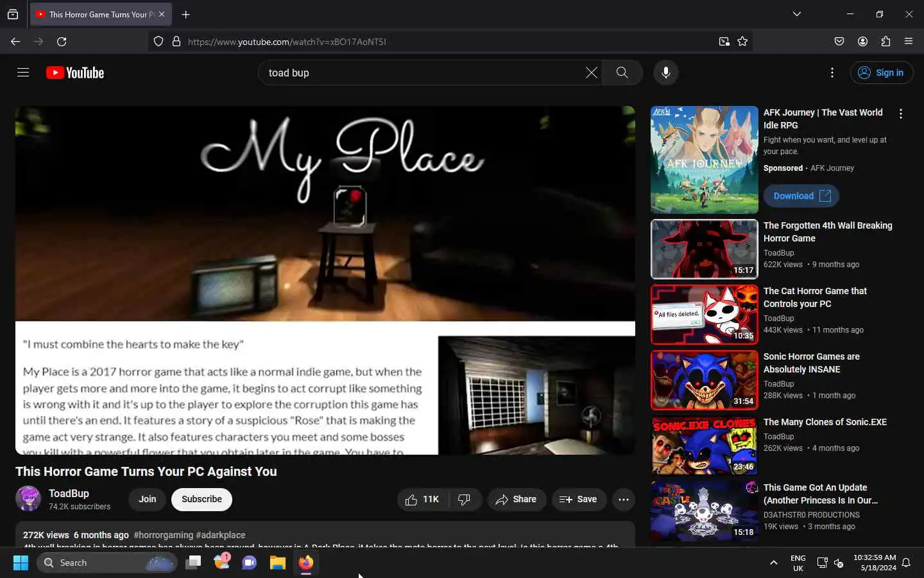Screen dimensions: 924x578
Task: Go to YouTube home via logo
Action: 75,73
